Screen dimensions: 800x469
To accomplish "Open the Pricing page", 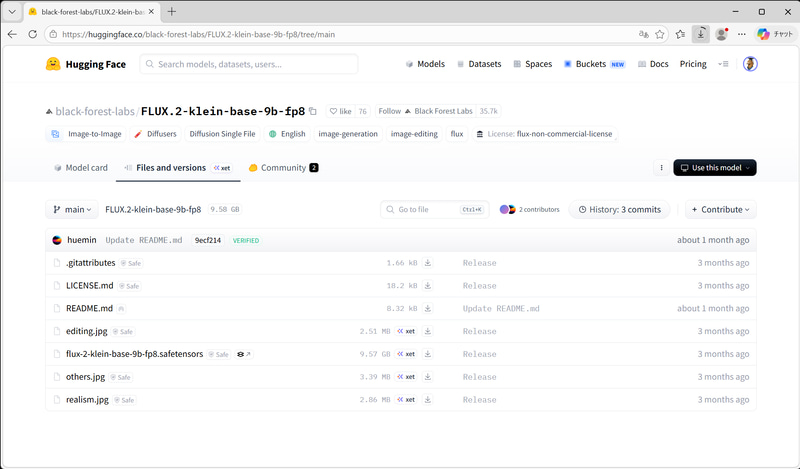I will tap(693, 64).
